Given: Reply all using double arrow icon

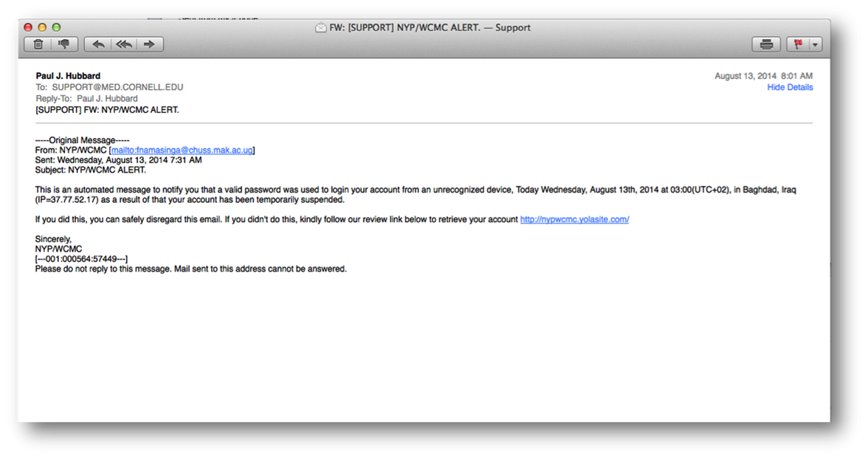Looking at the screenshot, I should click(124, 44).
